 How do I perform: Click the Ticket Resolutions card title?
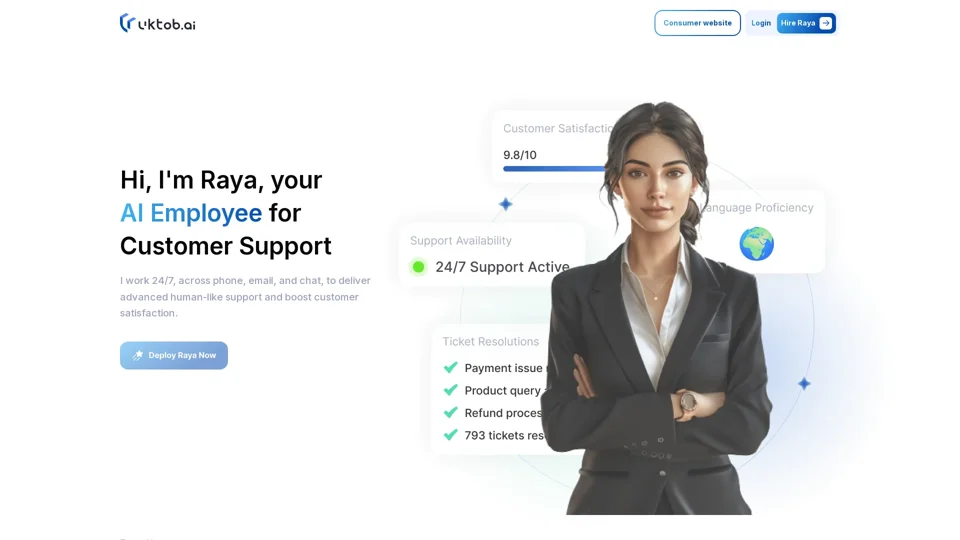tap(491, 342)
